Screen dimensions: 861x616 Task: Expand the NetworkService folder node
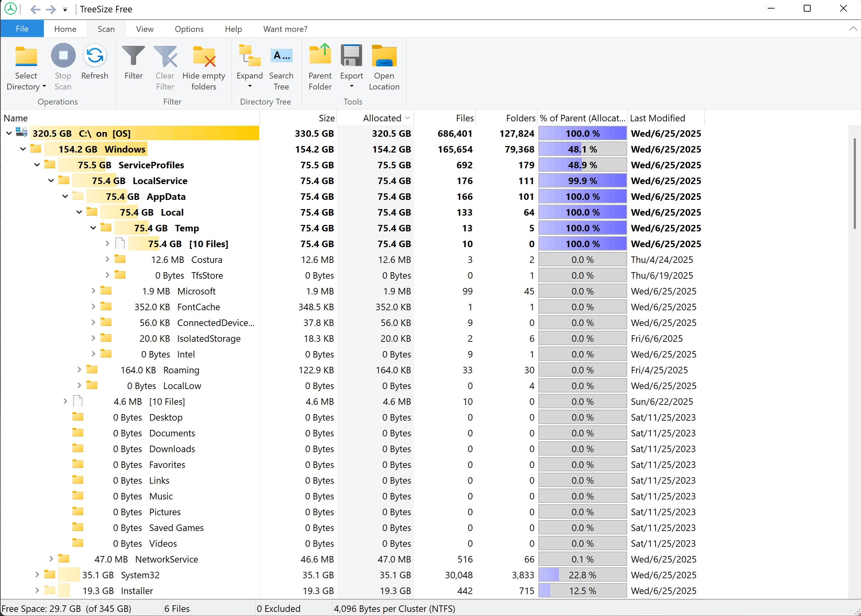pos(51,559)
